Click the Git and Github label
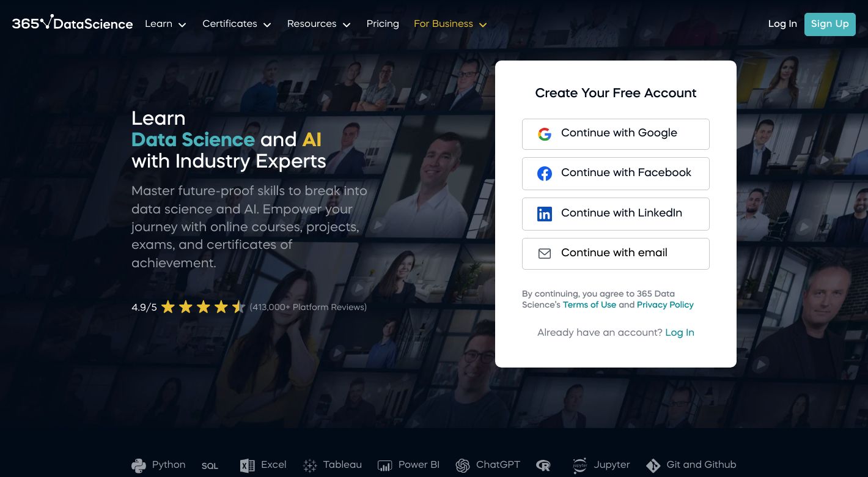The height and width of the screenshot is (477, 868). point(701,465)
